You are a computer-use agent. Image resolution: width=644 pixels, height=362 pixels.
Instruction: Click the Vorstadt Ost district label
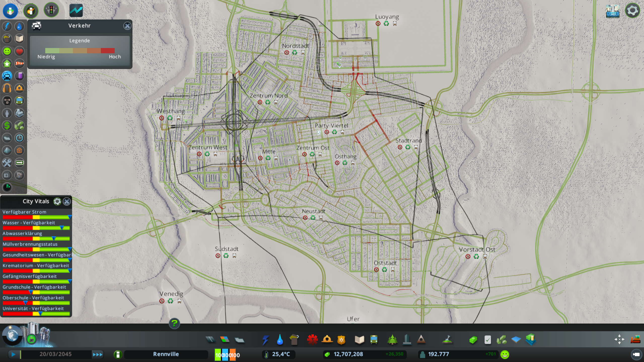pos(477,249)
